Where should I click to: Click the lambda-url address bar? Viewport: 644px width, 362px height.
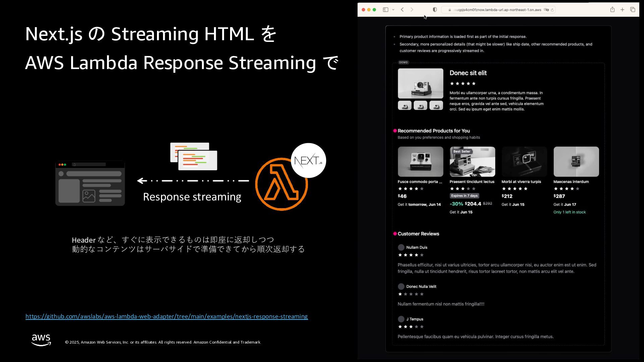(497, 10)
